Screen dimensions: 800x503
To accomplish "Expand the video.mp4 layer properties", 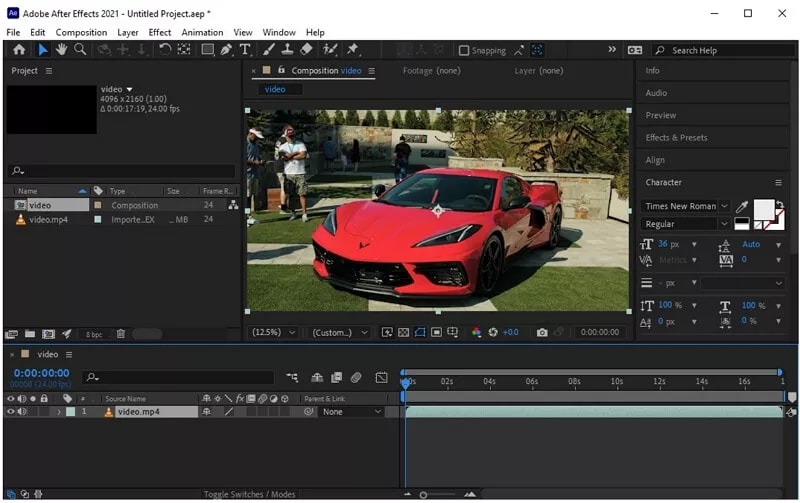I will click(58, 412).
